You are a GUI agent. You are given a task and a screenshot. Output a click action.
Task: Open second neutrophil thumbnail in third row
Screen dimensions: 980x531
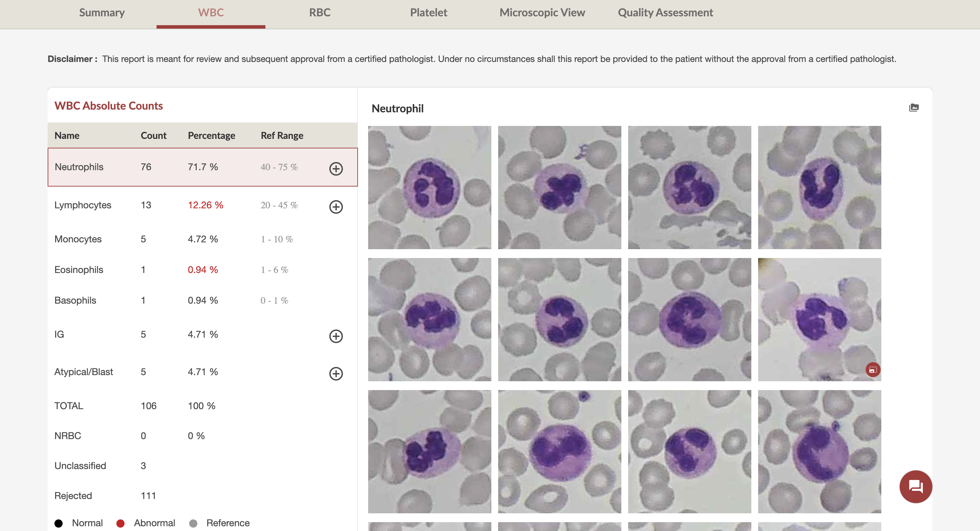(560, 452)
